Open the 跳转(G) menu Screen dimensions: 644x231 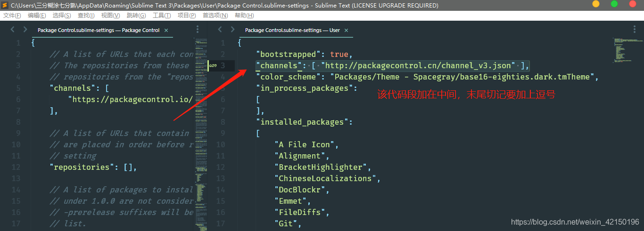[x=136, y=16]
